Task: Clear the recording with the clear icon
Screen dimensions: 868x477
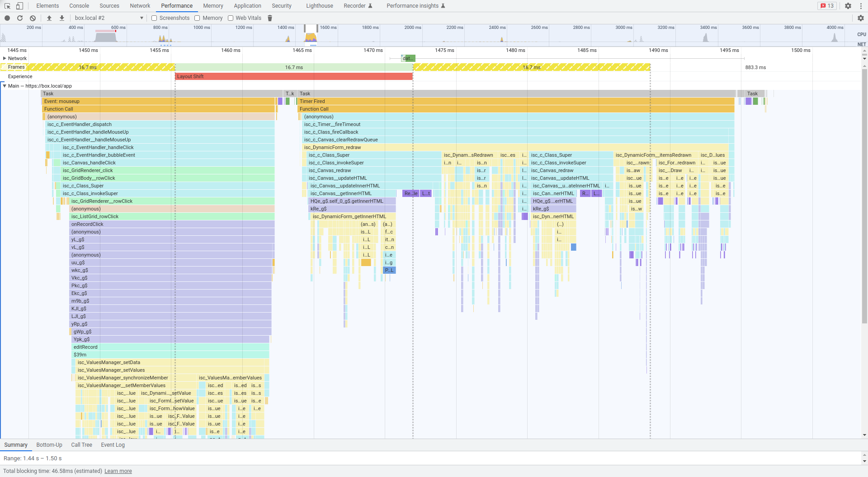Action: (x=33, y=18)
